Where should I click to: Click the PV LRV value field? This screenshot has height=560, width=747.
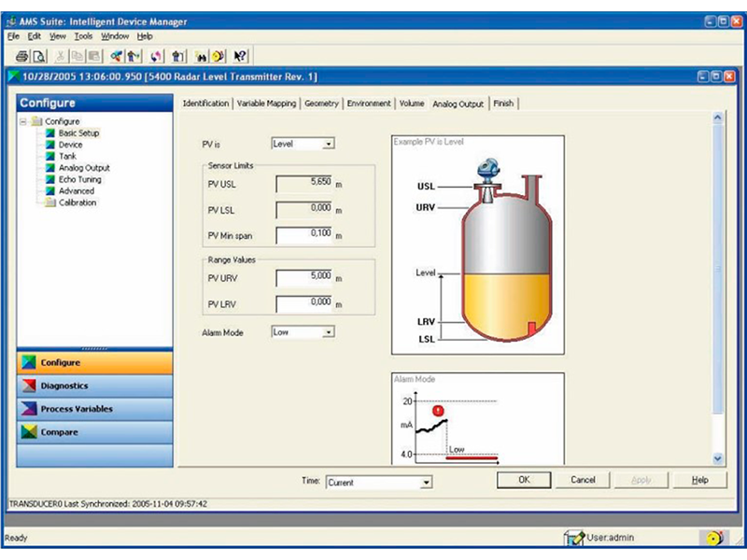304,304
